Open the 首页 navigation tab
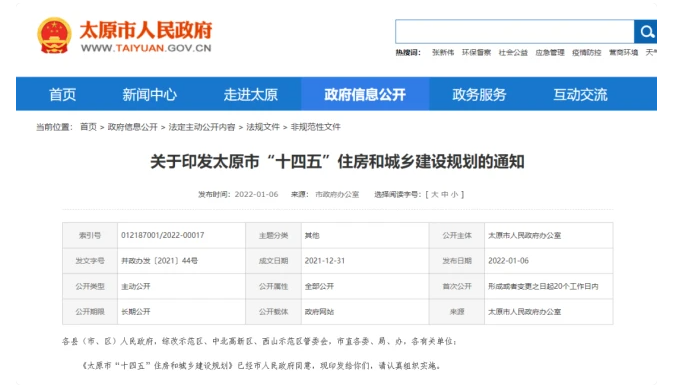 pos(63,94)
